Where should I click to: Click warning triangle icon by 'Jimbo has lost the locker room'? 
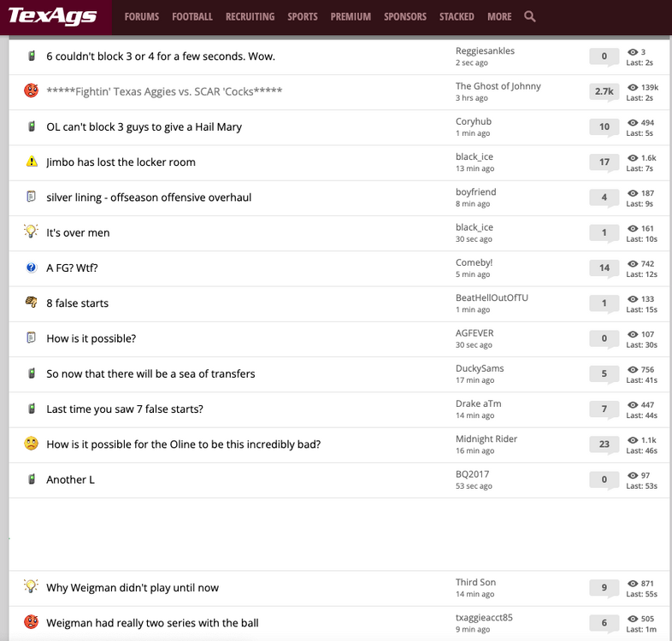(32, 162)
